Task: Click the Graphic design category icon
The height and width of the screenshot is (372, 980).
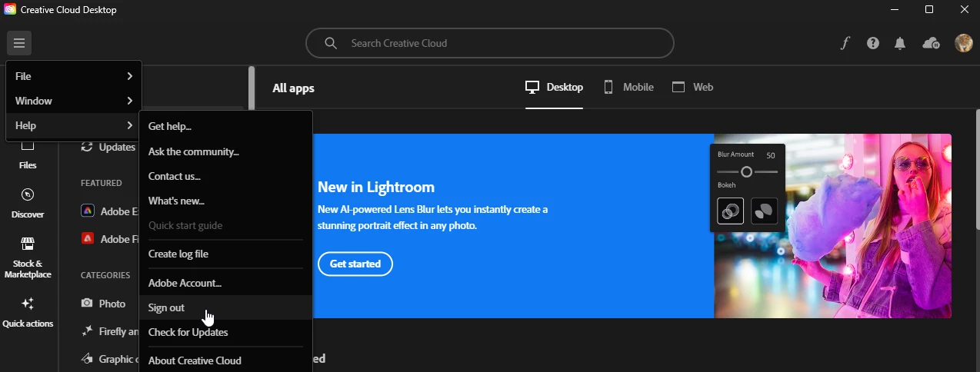Action: point(88,359)
